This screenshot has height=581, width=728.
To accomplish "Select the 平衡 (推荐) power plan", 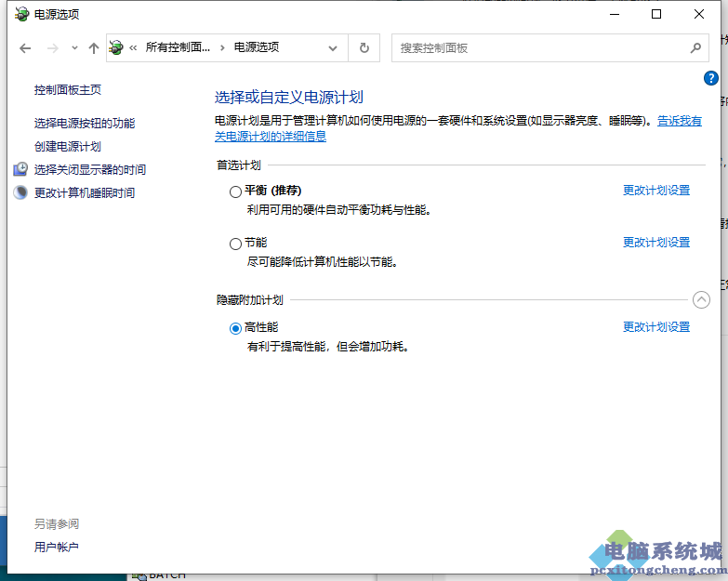I will (235, 191).
